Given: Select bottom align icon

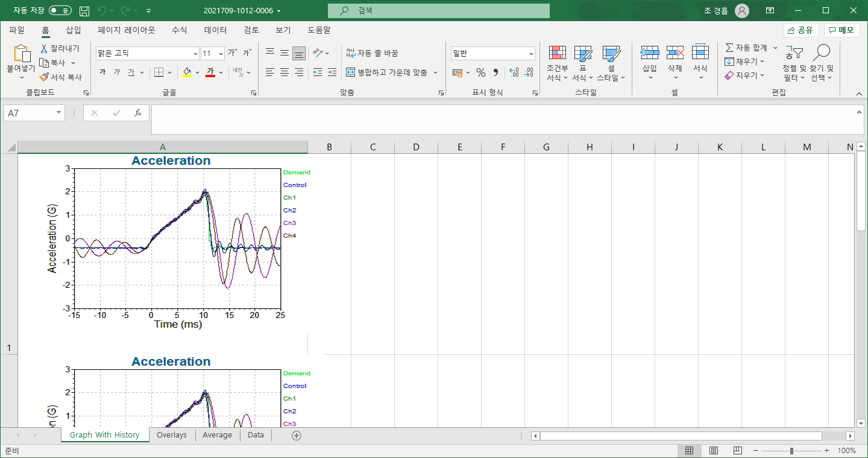Looking at the screenshot, I should pyautogui.click(x=299, y=53).
